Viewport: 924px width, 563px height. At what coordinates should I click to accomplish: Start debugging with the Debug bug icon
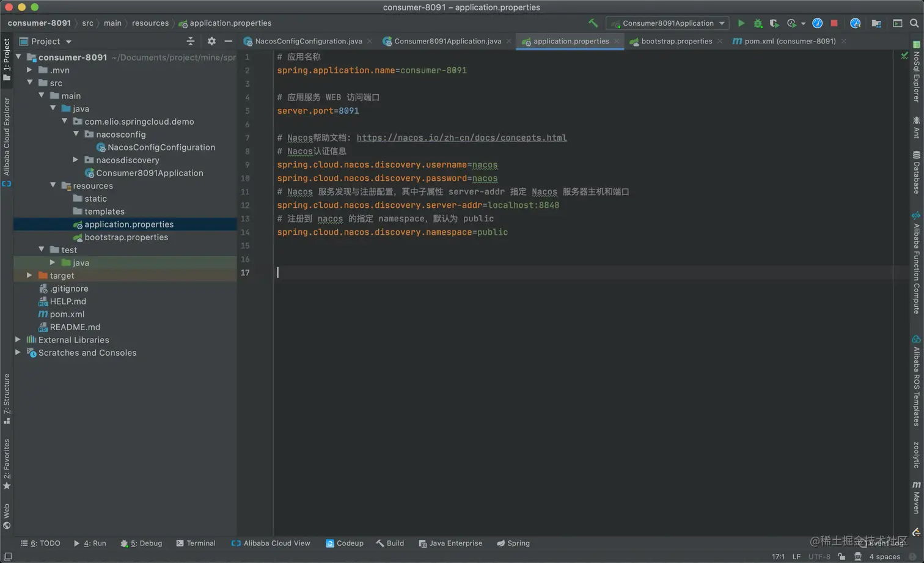tap(758, 23)
